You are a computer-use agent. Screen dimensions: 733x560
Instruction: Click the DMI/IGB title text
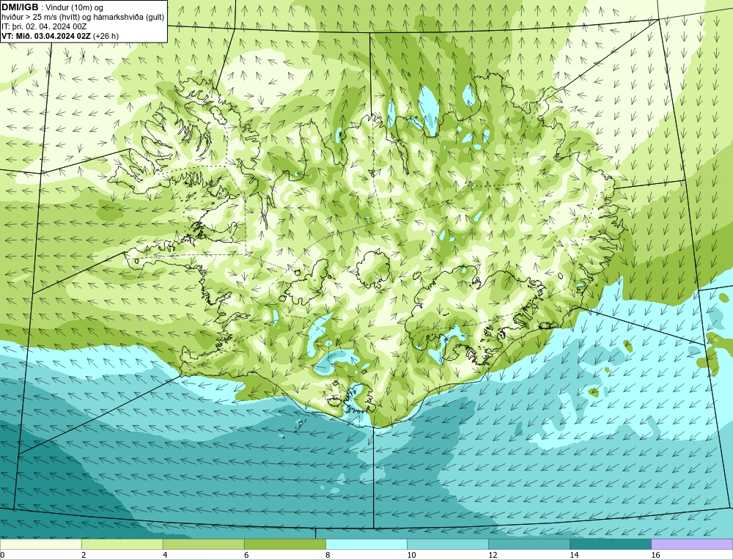[20, 7]
